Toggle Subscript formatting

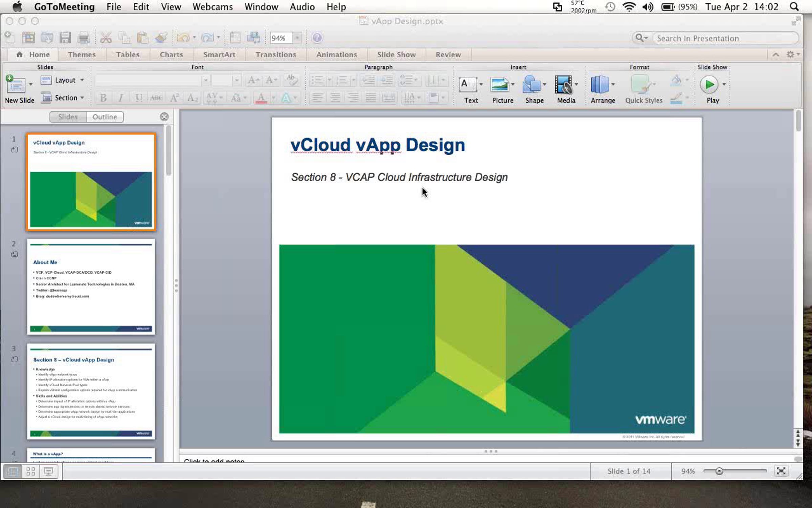coord(192,98)
